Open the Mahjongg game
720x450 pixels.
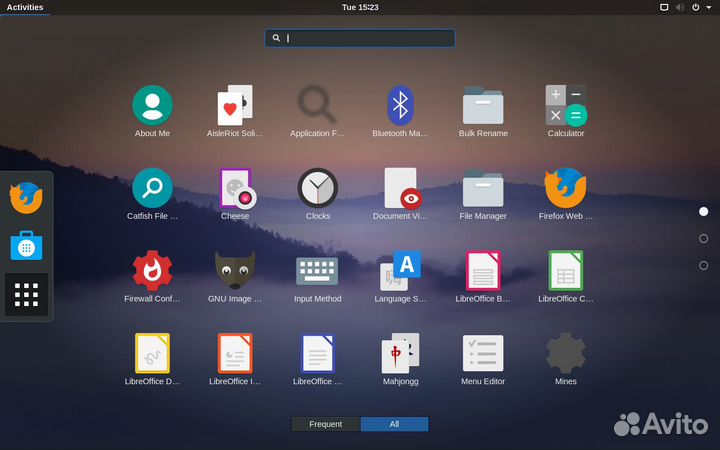point(400,359)
